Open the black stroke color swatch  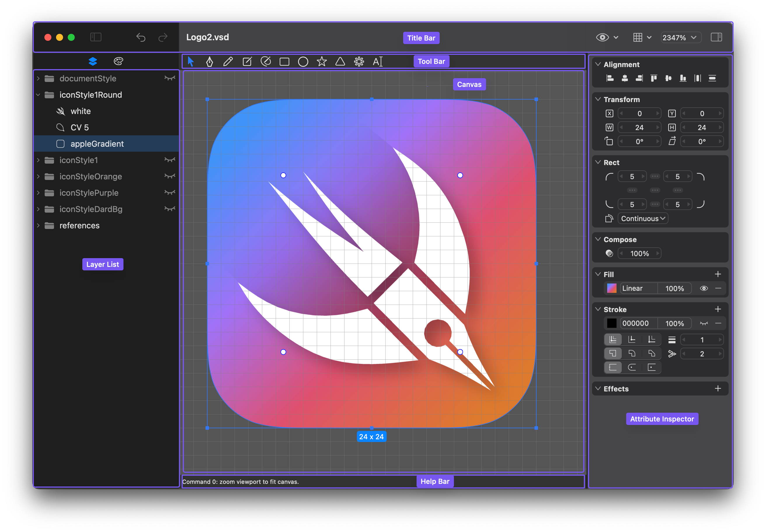(x=612, y=324)
